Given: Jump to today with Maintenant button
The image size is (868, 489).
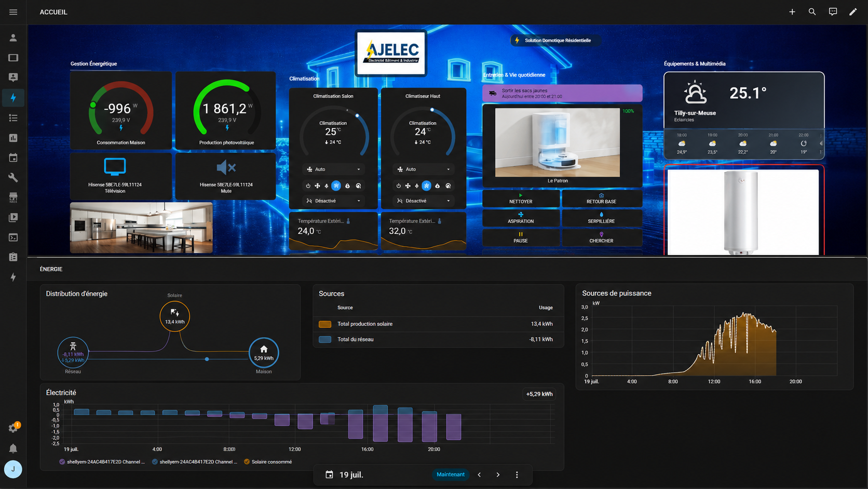Looking at the screenshot, I should coord(450,474).
